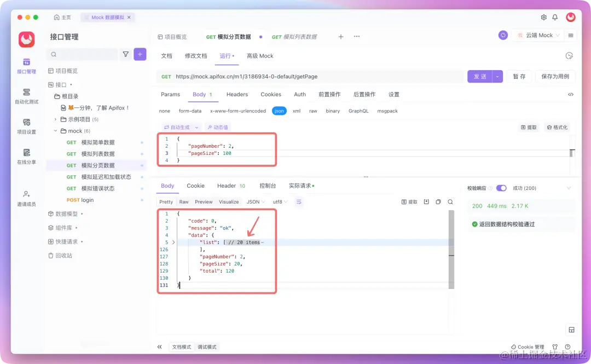Open the 项目设置 sidebar section
This screenshot has width=591, height=364.
26,126
